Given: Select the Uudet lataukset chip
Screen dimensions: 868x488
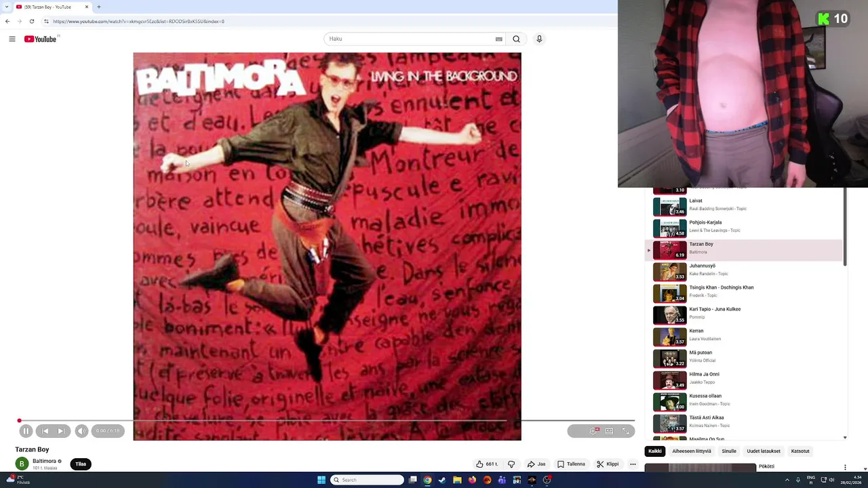Looking at the screenshot, I should pos(764,451).
